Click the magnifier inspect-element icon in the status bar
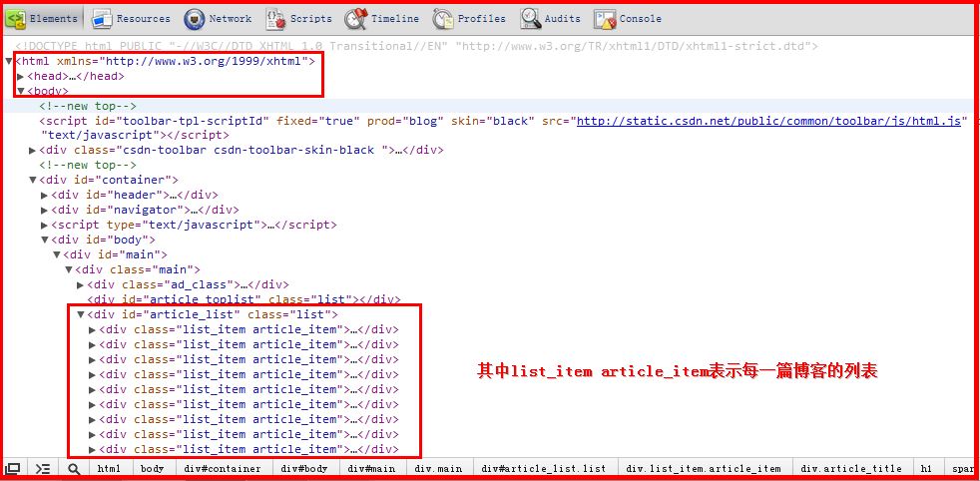Viewport: 980px width, 481px height. pyautogui.click(x=74, y=468)
